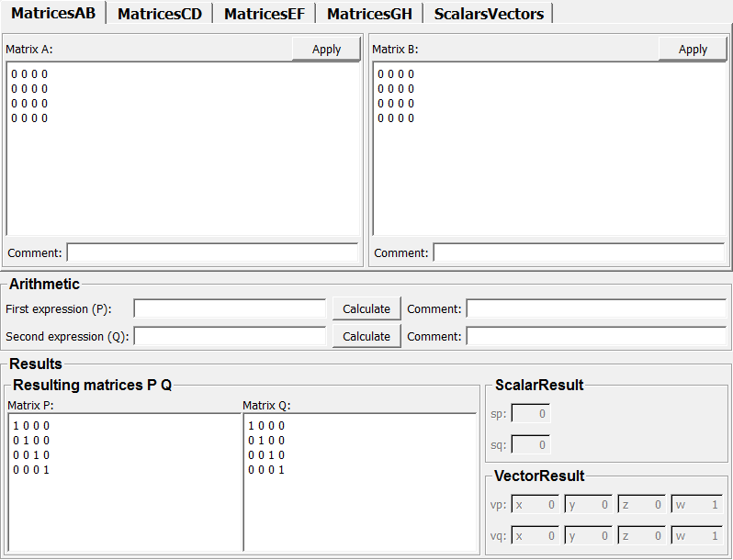
Task: Select the MatricesGH tab
Action: (369, 14)
